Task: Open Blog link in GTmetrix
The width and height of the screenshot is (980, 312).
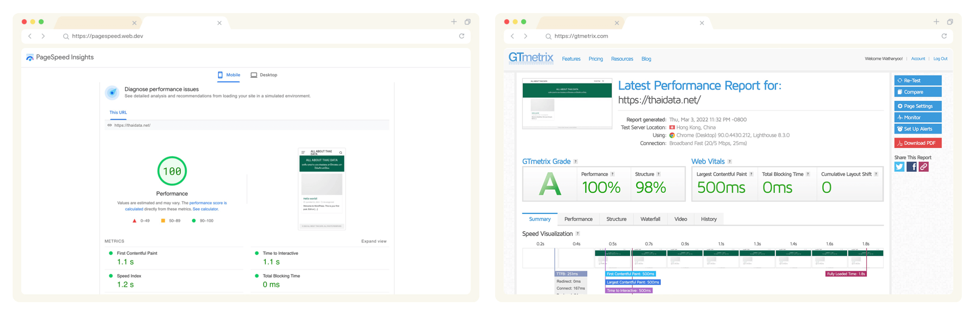Action: click(x=646, y=59)
